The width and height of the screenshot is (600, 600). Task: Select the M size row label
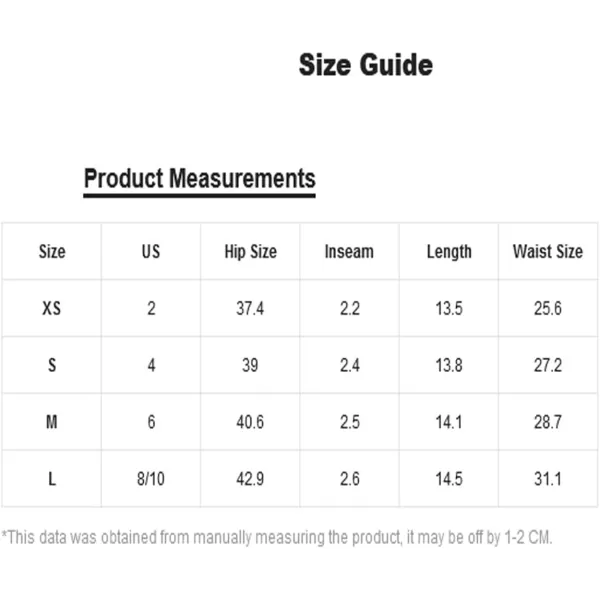coord(52,422)
